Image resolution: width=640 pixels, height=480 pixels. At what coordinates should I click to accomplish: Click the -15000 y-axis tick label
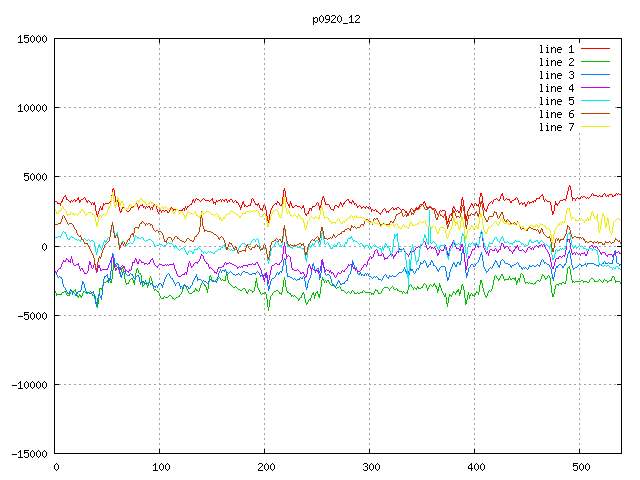(27, 453)
